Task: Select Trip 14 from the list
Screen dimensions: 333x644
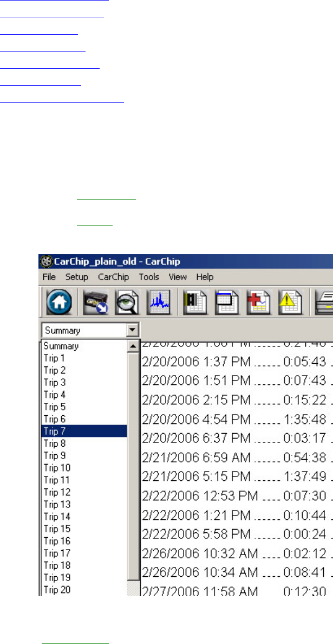Action: pos(84,517)
